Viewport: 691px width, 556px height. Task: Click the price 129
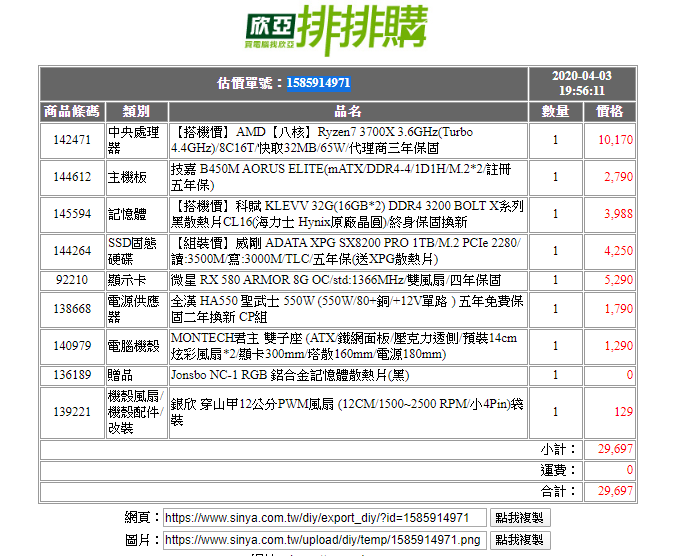624,412
